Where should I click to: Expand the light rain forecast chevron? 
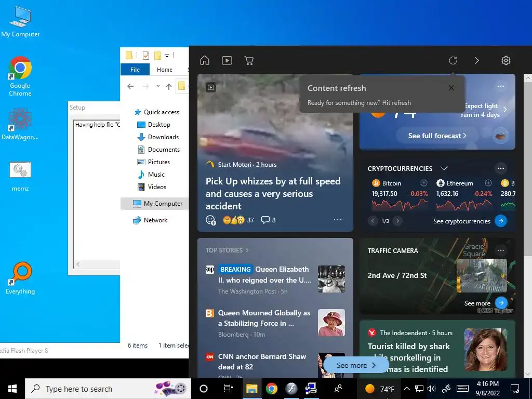[x=505, y=110]
